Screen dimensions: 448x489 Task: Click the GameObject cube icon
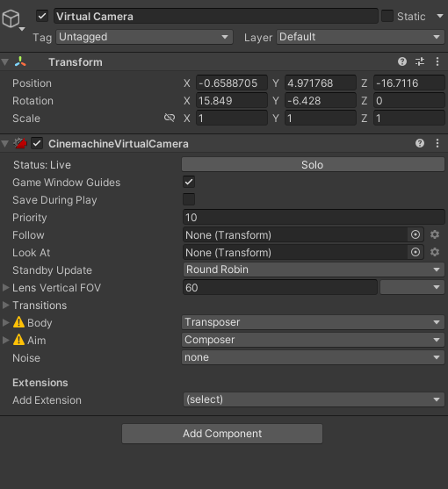point(11,18)
